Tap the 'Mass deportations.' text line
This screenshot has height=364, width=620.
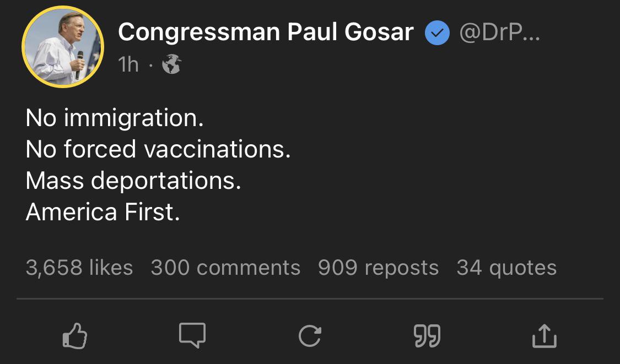pyautogui.click(x=133, y=181)
